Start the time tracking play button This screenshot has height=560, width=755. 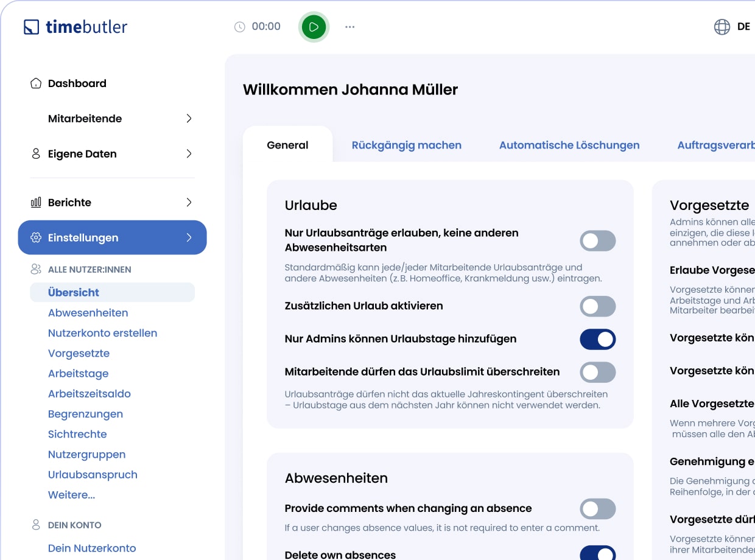(314, 27)
